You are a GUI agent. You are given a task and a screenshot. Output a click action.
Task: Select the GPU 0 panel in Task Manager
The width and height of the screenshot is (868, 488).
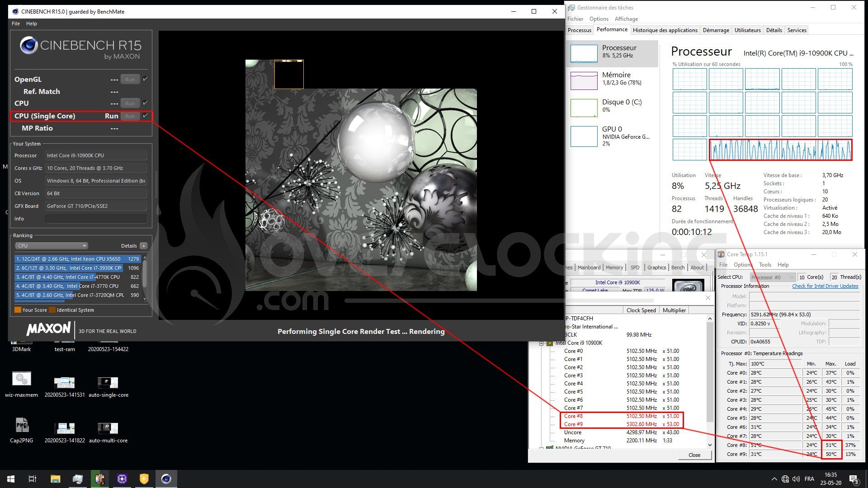click(612, 136)
